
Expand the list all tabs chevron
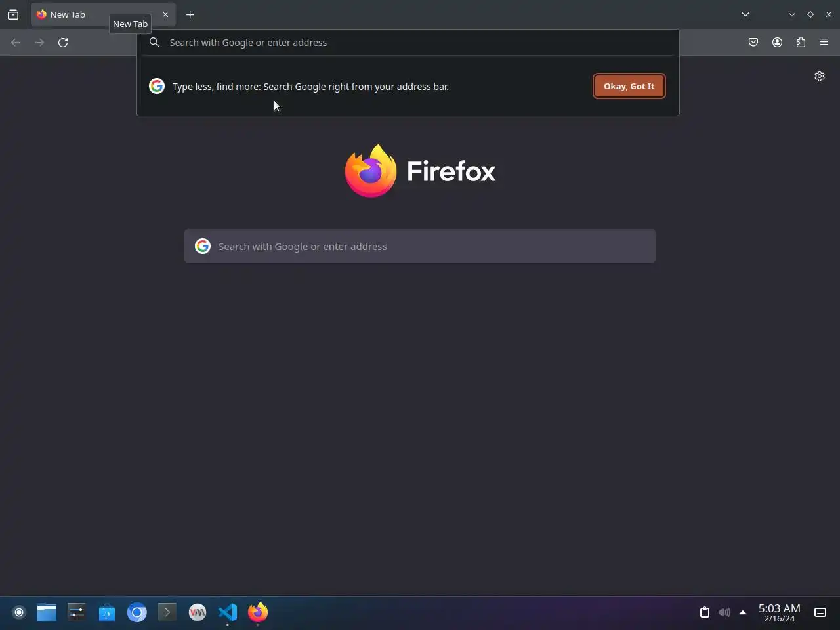(x=745, y=14)
